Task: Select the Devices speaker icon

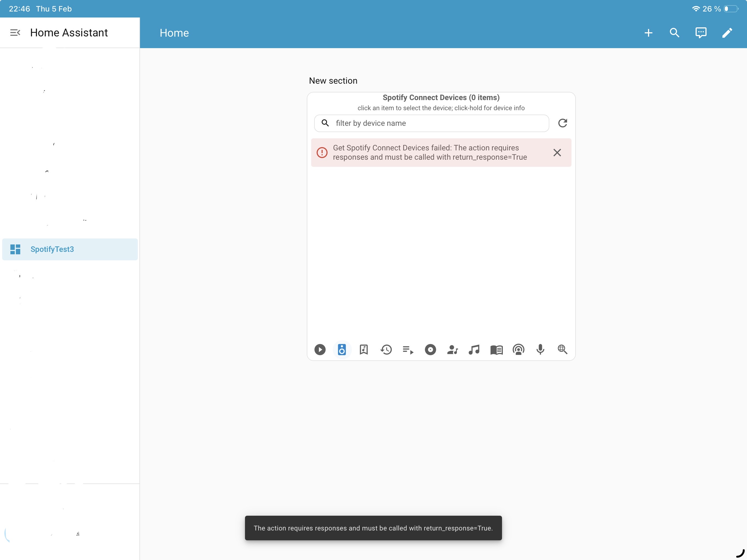Action: click(342, 349)
